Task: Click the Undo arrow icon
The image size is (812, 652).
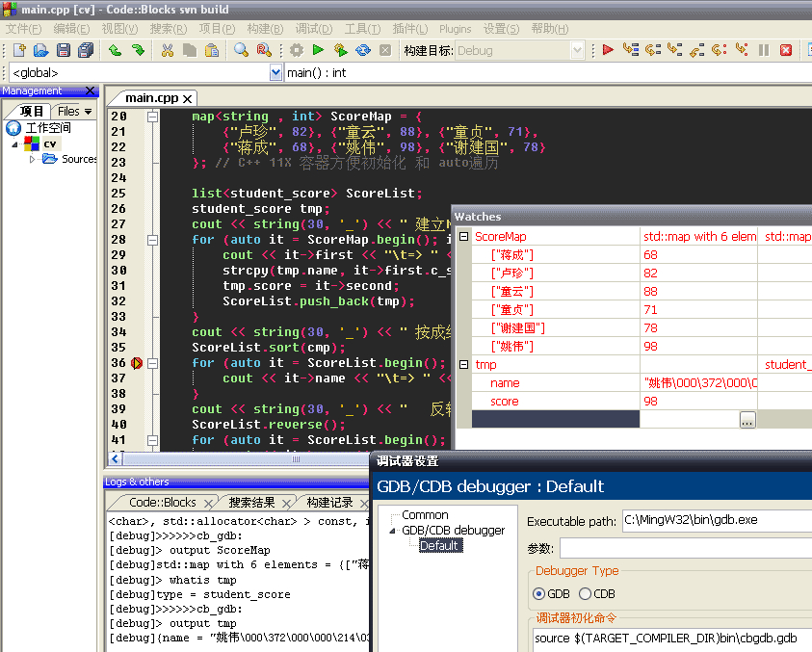Action: (x=115, y=50)
